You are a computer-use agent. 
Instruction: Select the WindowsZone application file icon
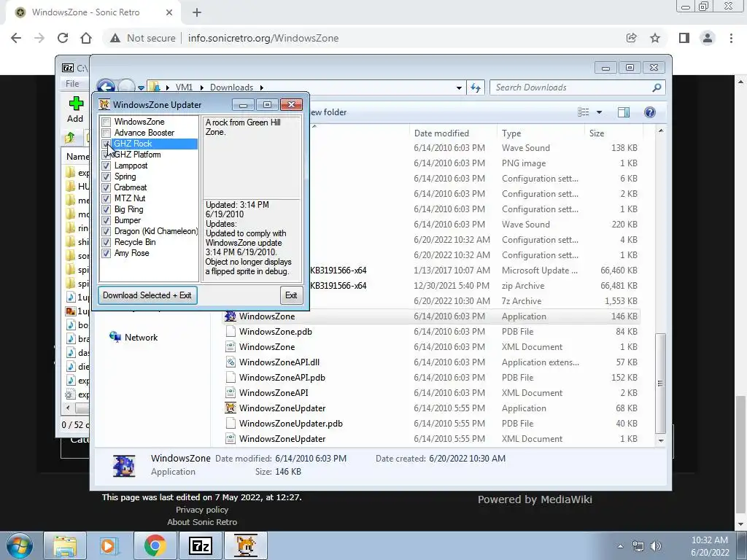[231, 316]
